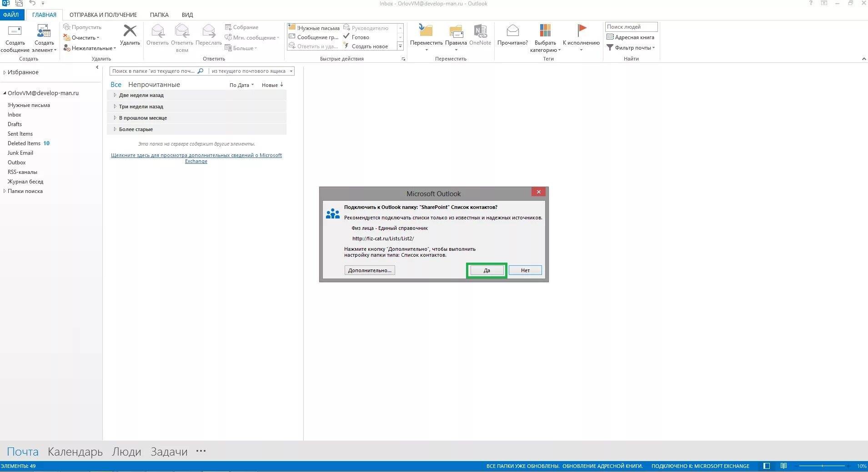Viewport: 868px width, 472px height.
Task: Click the Переслать forward icon
Action: coord(209,31)
